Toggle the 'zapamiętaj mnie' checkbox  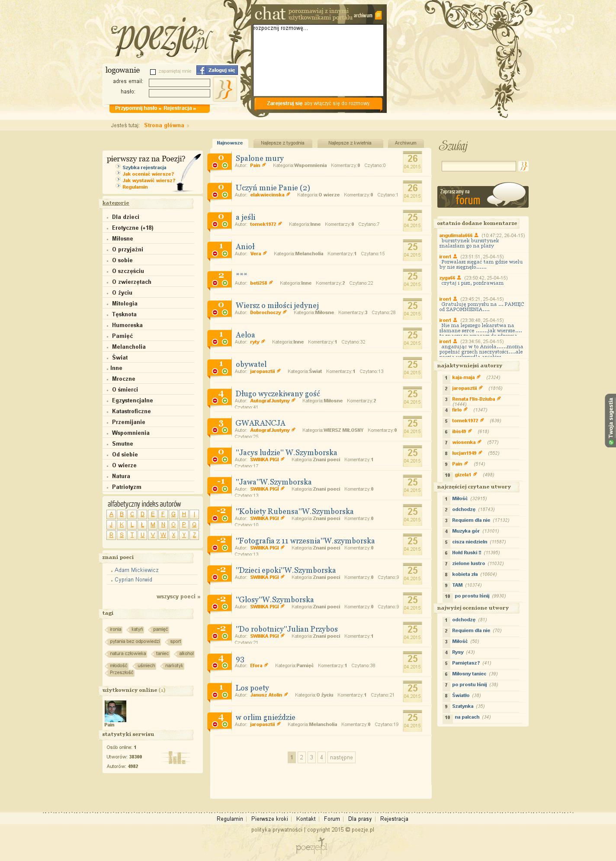[x=153, y=72]
